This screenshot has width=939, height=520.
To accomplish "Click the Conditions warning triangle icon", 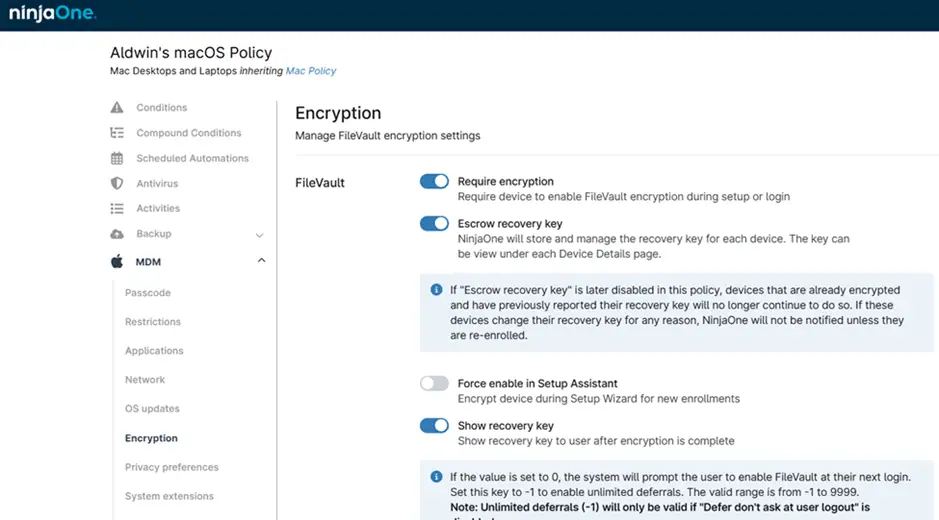I will (x=117, y=107).
